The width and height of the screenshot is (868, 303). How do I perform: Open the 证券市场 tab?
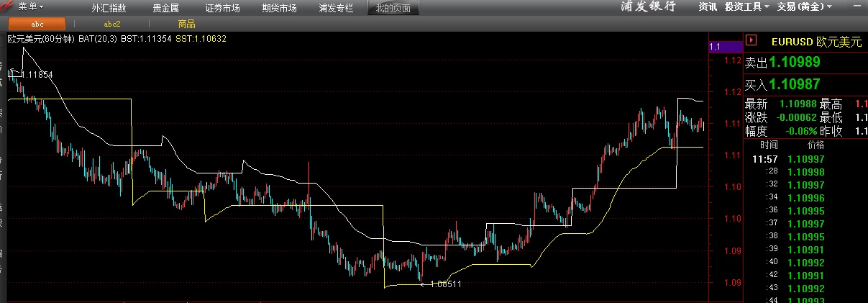click(x=222, y=9)
